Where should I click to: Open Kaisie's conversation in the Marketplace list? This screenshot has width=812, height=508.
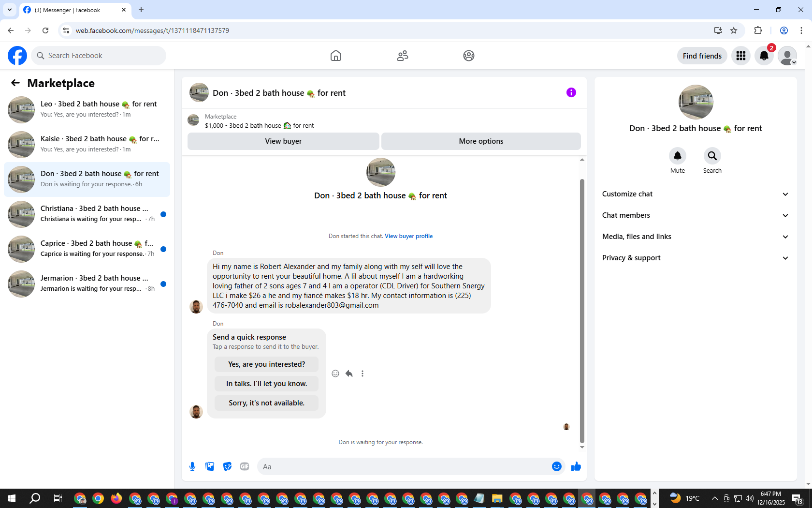[87, 145]
